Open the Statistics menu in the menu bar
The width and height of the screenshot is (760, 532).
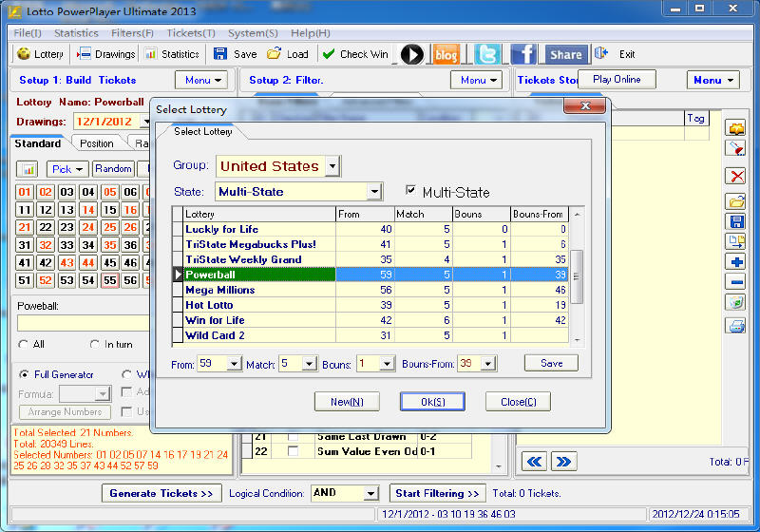pyautogui.click(x=76, y=33)
